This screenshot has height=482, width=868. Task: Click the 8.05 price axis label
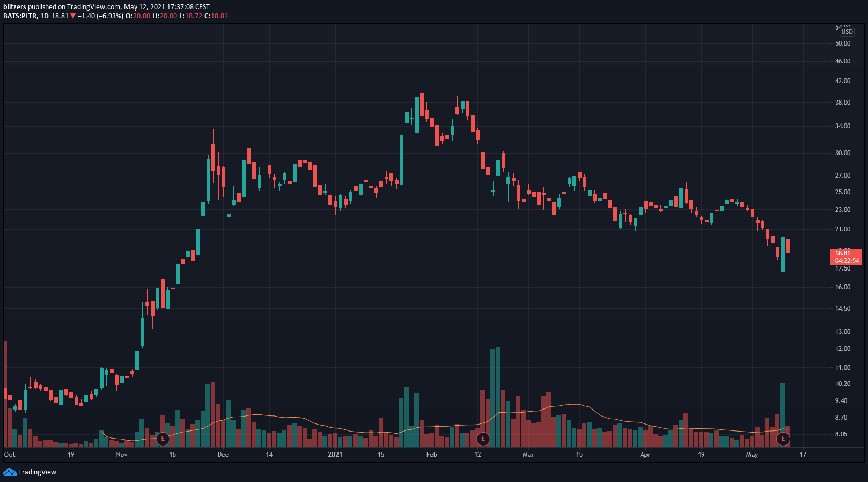(841, 434)
